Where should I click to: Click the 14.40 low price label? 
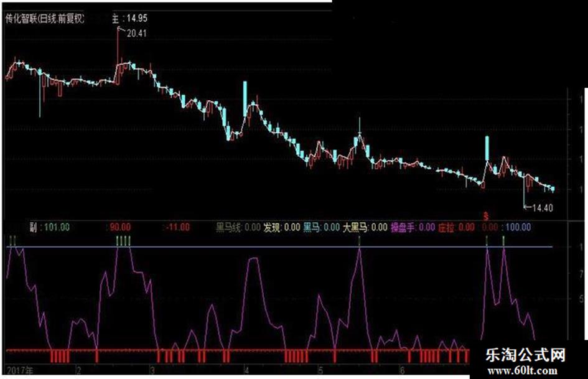(543, 207)
